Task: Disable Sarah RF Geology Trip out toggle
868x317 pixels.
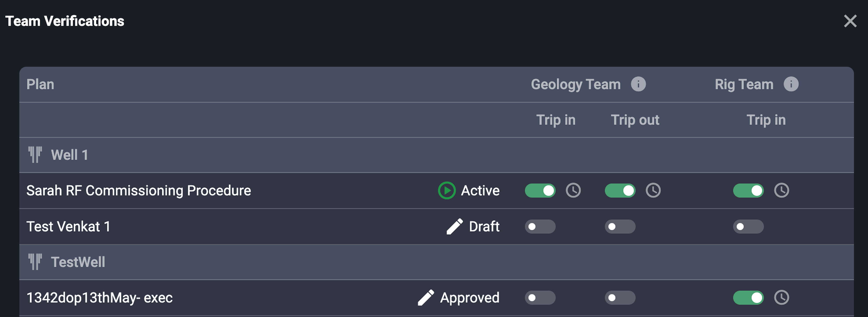Action: click(620, 190)
